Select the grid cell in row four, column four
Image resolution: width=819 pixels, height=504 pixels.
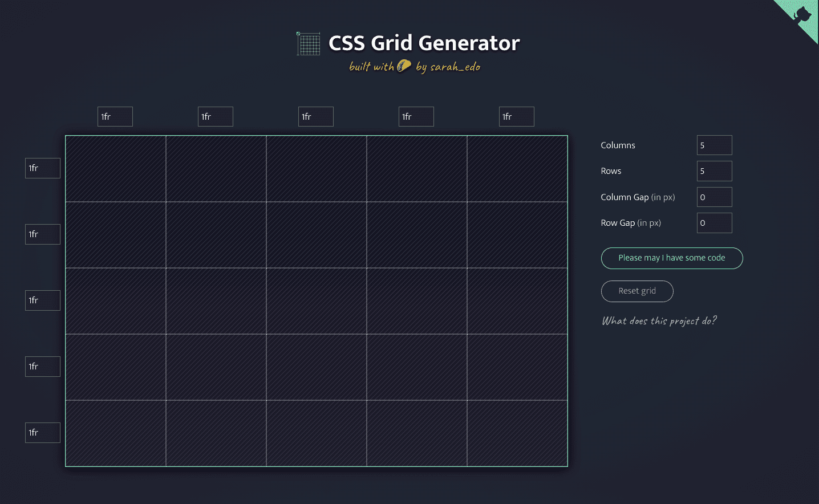417,367
